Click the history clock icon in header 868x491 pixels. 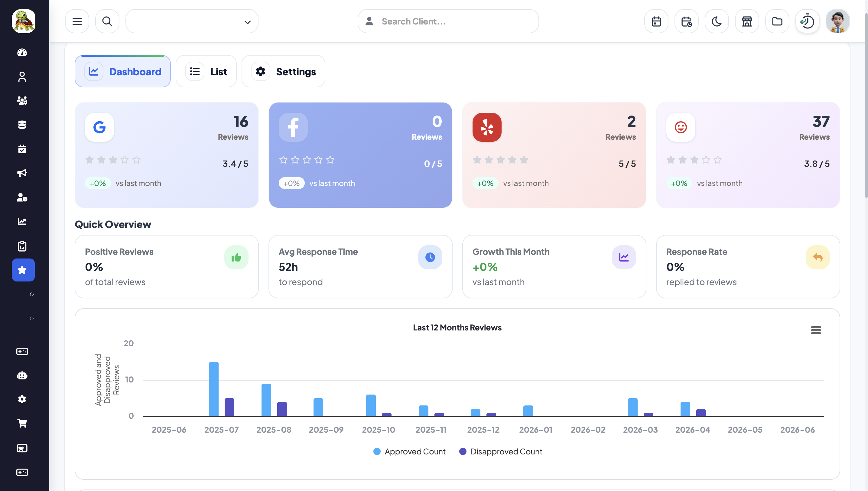[x=807, y=21]
